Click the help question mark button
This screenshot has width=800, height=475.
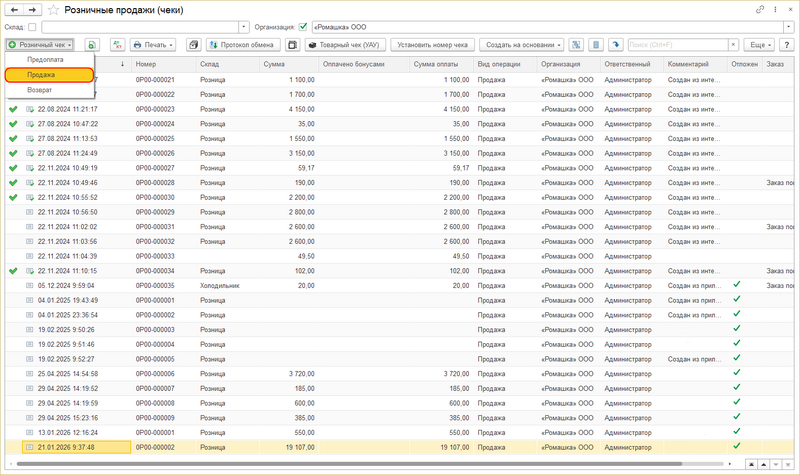pyautogui.click(x=786, y=45)
